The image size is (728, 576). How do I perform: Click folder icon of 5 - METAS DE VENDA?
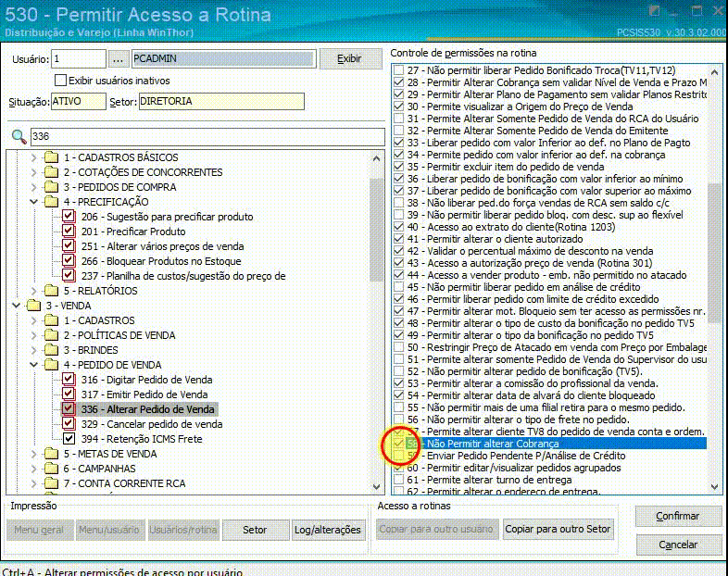52,454
